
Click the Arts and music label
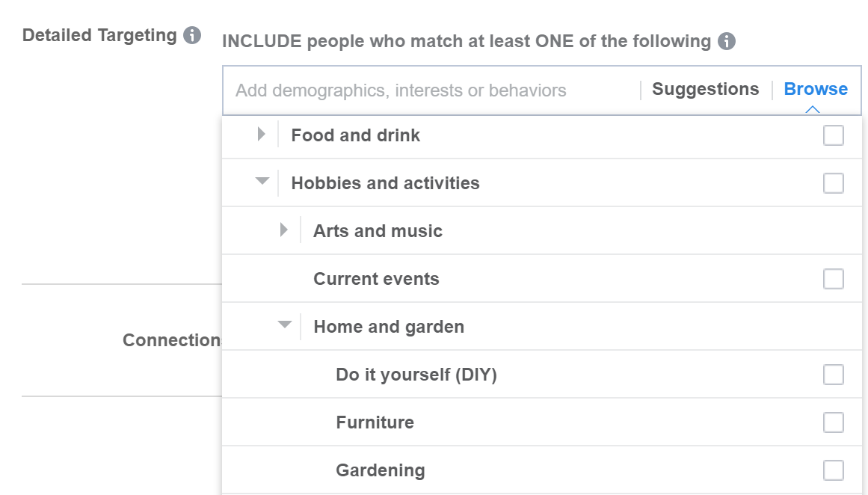click(x=378, y=231)
